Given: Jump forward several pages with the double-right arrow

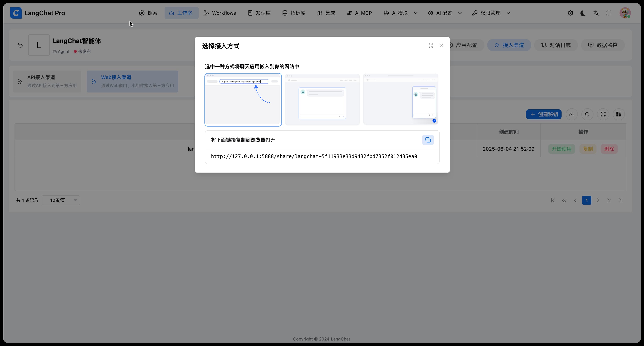Looking at the screenshot, I should (609, 200).
